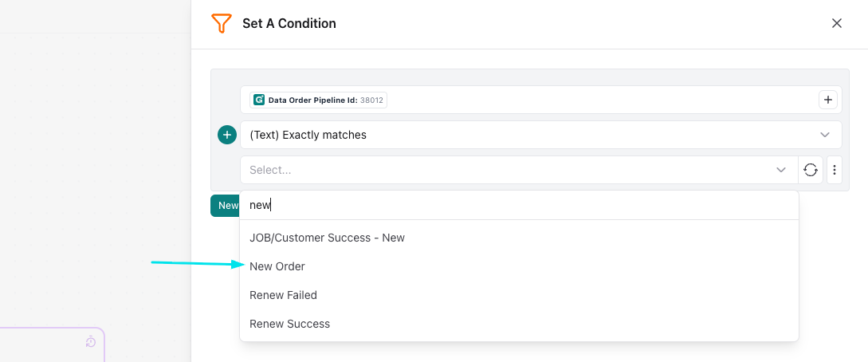Click the history clock icon on purple node
This screenshot has width=868, height=362.
coord(90,342)
